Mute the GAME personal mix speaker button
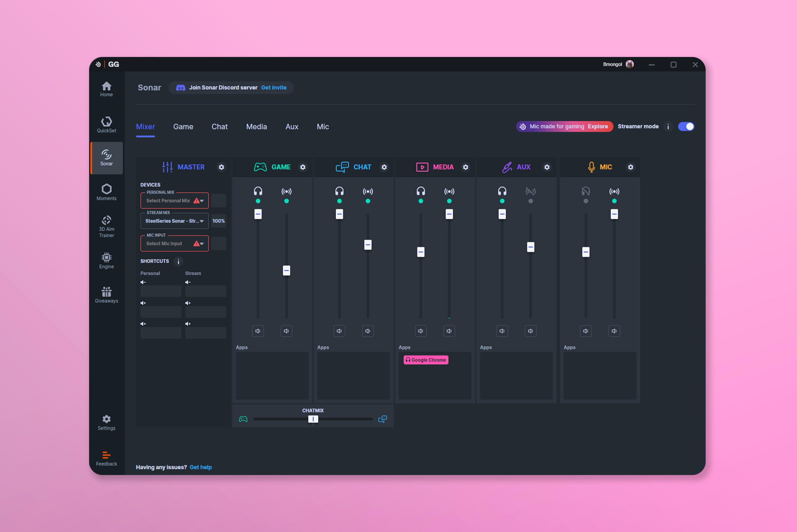Screen dimensions: 797x532 point(258,331)
